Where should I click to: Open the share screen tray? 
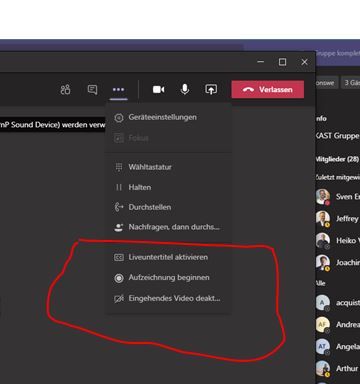coord(211,89)
